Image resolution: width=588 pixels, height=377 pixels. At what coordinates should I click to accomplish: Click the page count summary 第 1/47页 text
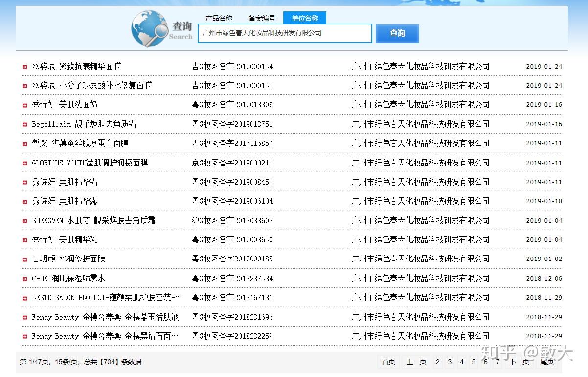tap(34, 362)
